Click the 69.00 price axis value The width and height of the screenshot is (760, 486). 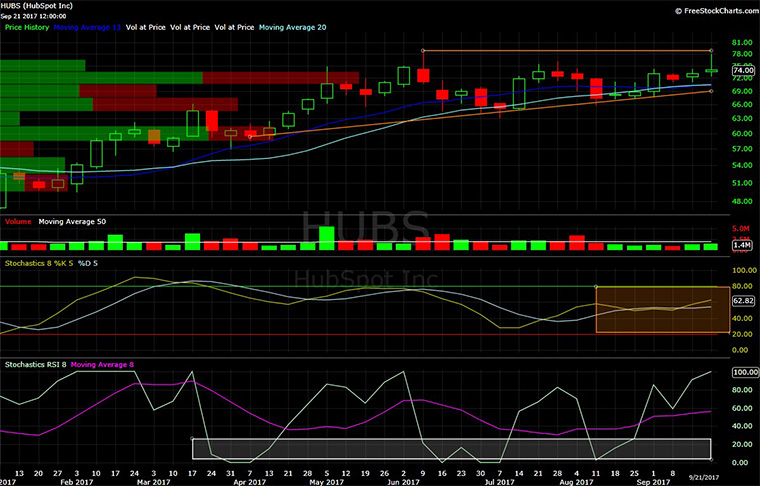[742, 91]
